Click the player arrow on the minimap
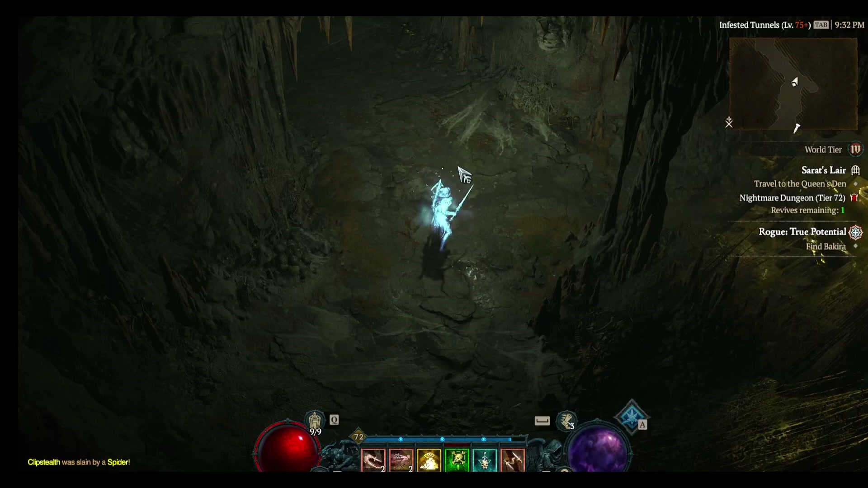 pyautogui.click(x=794, y=82)
